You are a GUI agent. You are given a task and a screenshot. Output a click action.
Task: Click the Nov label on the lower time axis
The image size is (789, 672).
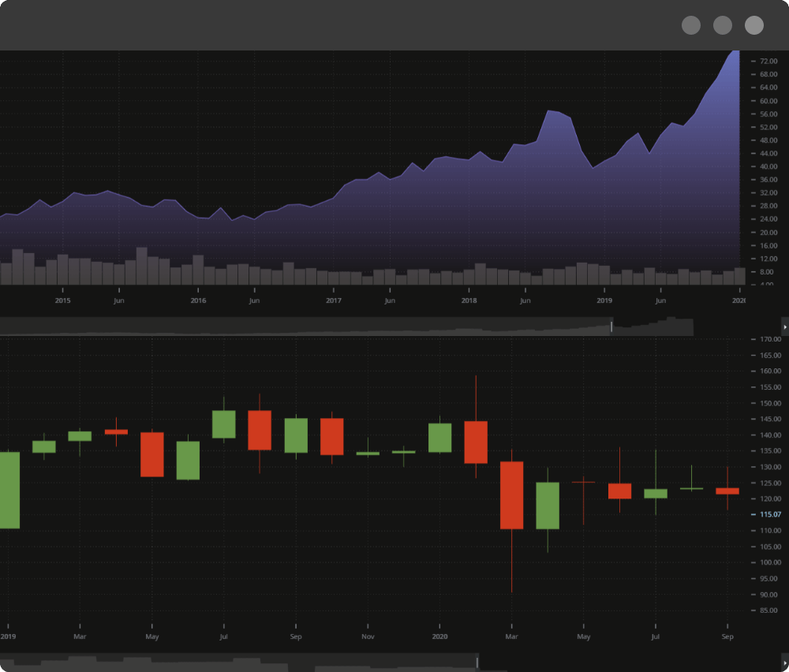click(x=368, y=637)
